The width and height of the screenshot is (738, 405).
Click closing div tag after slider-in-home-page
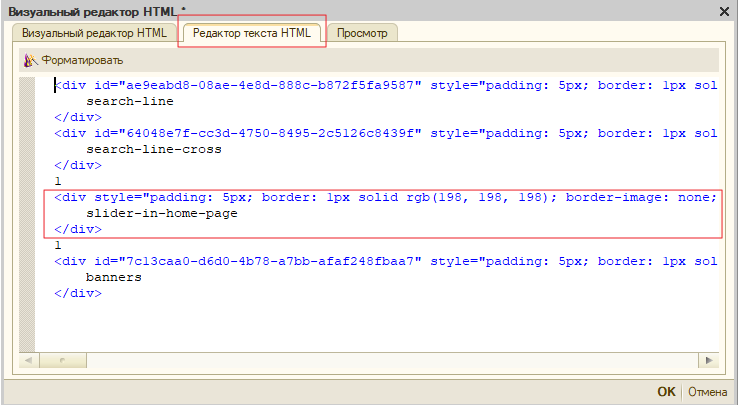(x=78, y=229)
